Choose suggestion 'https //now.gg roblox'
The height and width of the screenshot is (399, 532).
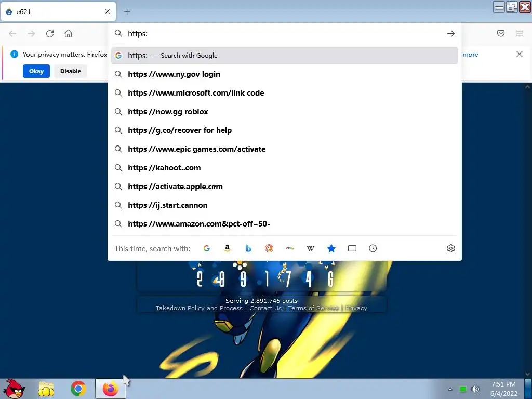click(285, 112)
